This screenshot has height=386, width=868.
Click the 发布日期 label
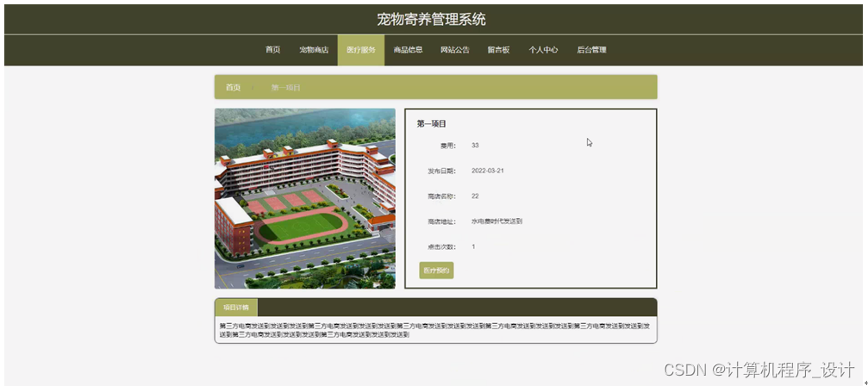[x=441, y=171]
